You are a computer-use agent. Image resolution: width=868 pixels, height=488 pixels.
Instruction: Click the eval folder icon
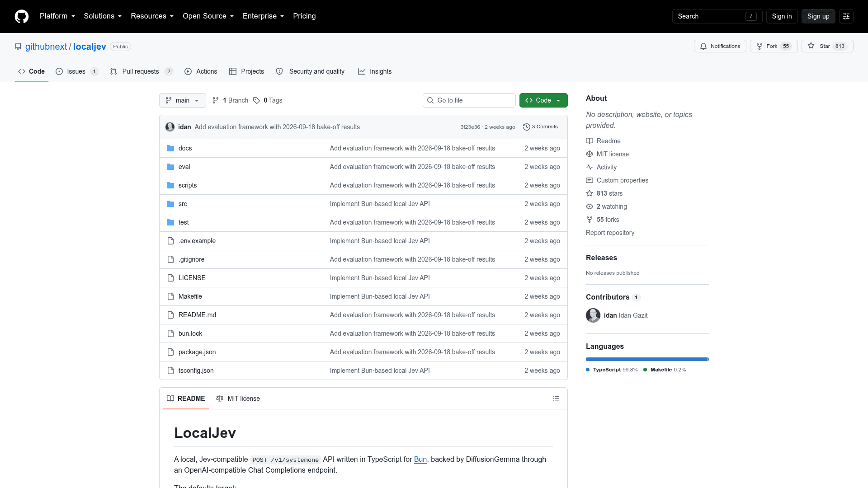(170, 167)
